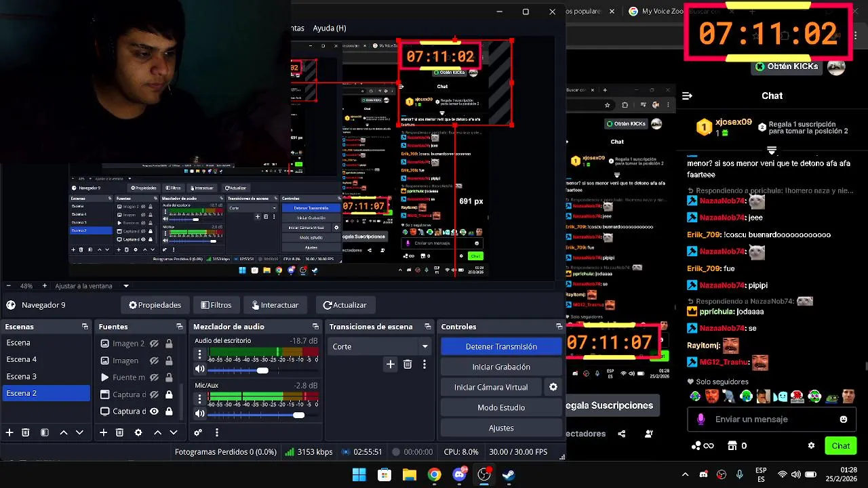Viewport: 868px width, 488px height.
Task: Adjust Mic/Aux volume slider
Action: pos(298,415)
